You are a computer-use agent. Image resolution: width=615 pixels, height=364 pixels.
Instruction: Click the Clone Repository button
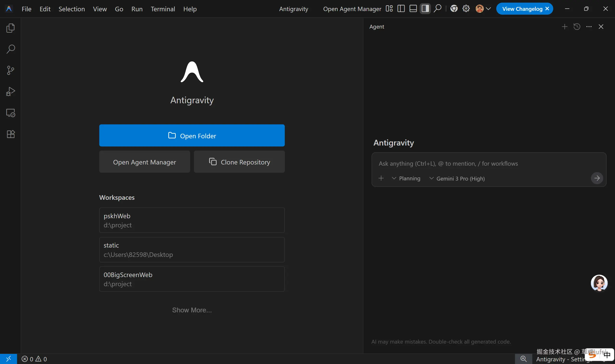pos(239,162)
